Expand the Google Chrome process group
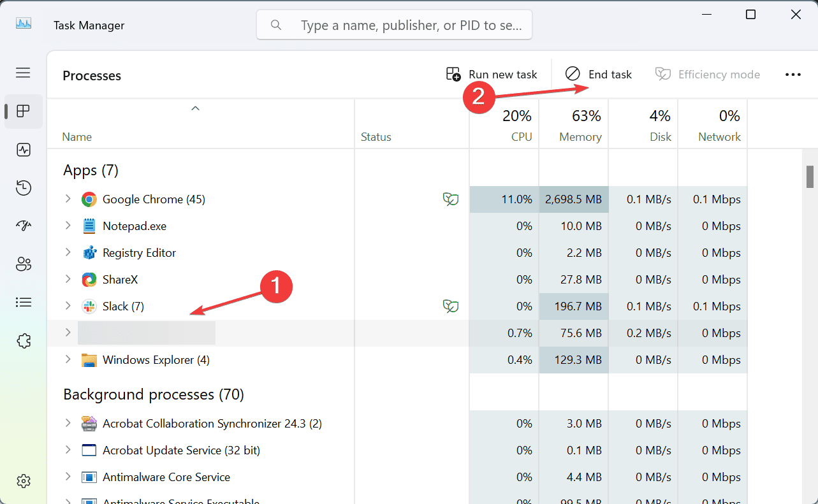 [x=68, y=199]
